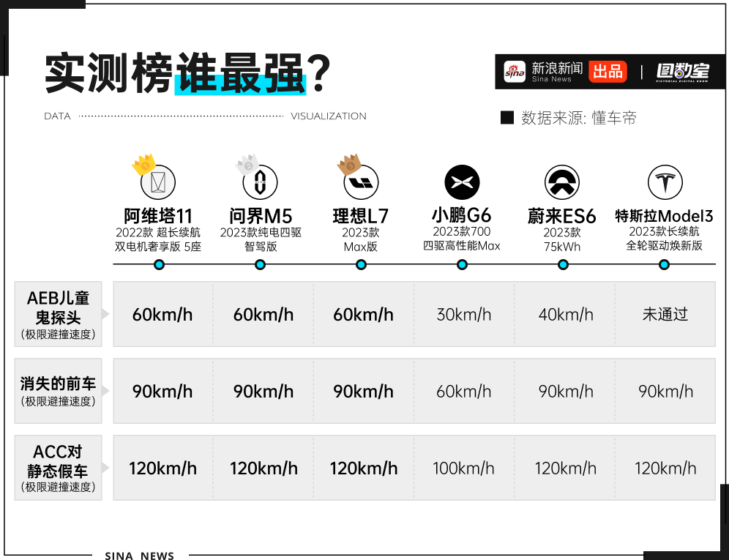Select the timeline dot under 阿维塔11
The height and width of the screenshot is (560, 729).
(159, 265)
